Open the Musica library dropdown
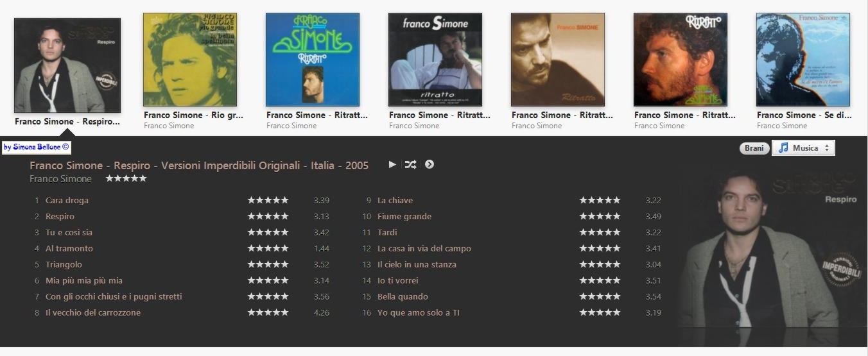This screenshot has height=356, width=868. (x=803, y=148)
